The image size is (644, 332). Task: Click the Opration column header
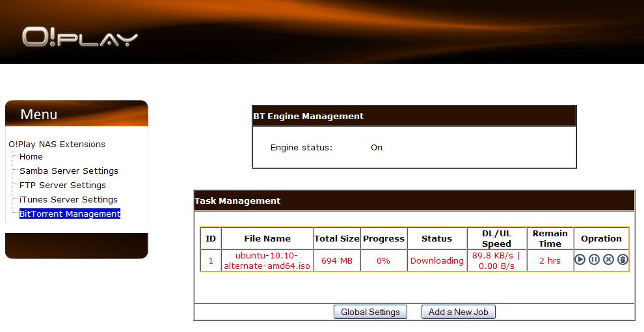[x=601, y=238]
